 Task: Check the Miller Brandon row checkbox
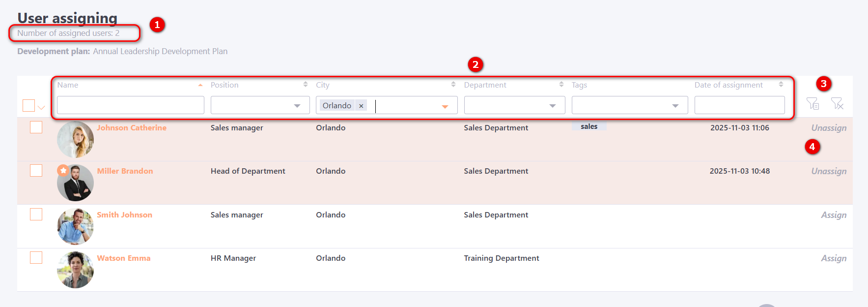36,171
